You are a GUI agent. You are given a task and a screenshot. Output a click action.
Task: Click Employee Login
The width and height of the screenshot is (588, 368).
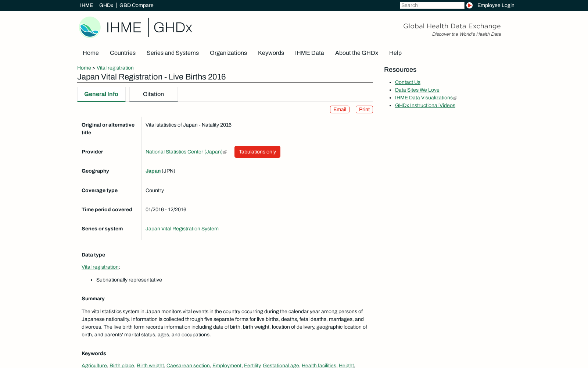(496, 5)
